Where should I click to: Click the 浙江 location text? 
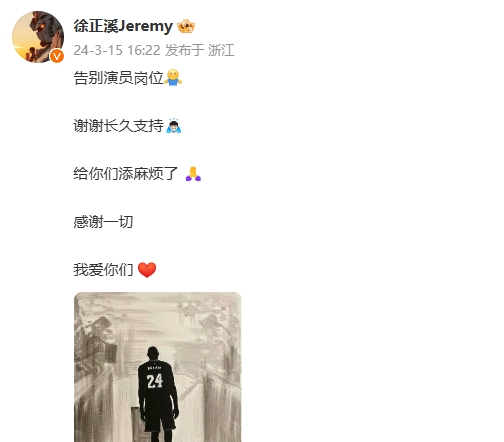point(221,50)
